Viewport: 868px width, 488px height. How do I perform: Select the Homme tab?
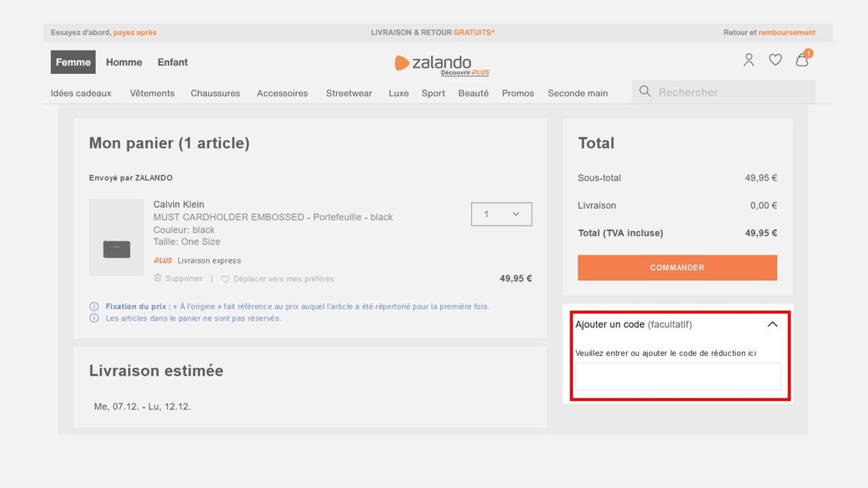coord(124,62)
